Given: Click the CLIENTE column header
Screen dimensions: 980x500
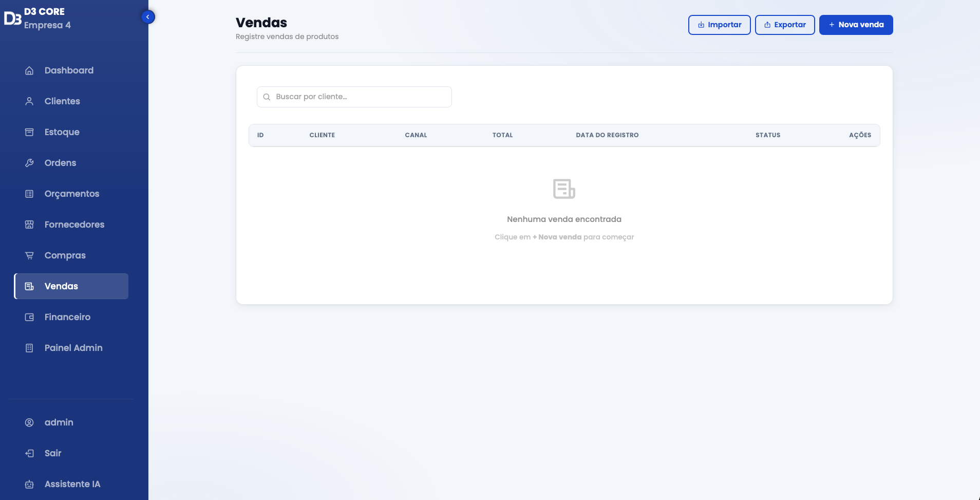Looking at the screenshot, I should click(x=322, y=135).
